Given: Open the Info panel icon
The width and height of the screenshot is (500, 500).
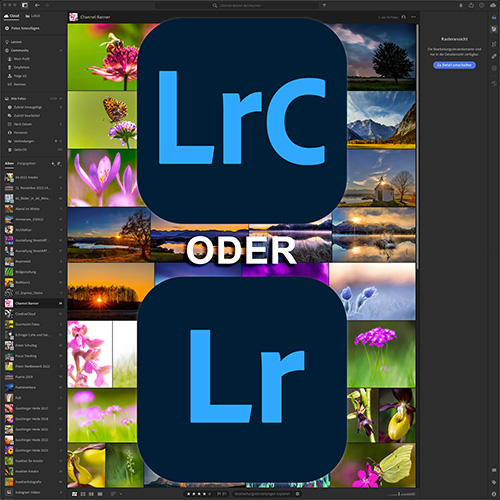Looking at the screenshot, I should pos(494,494).
